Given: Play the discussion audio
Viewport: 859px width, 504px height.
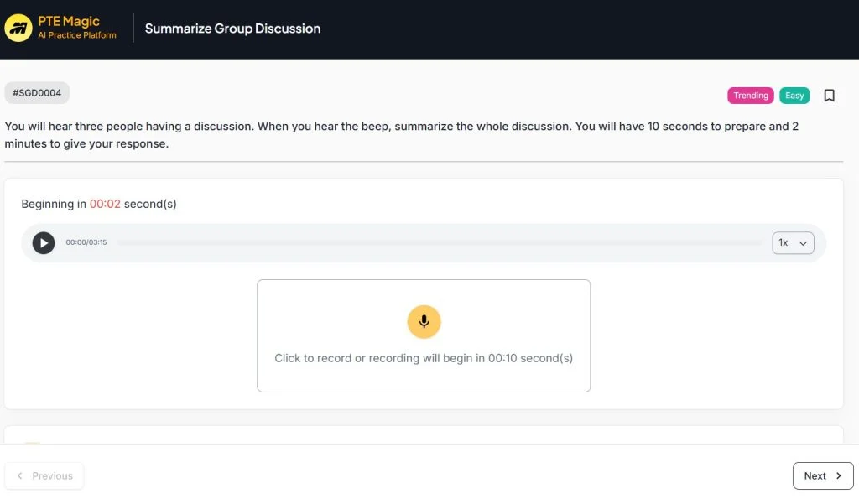Looking at the screenshot, I should click(x=44, y=243).
